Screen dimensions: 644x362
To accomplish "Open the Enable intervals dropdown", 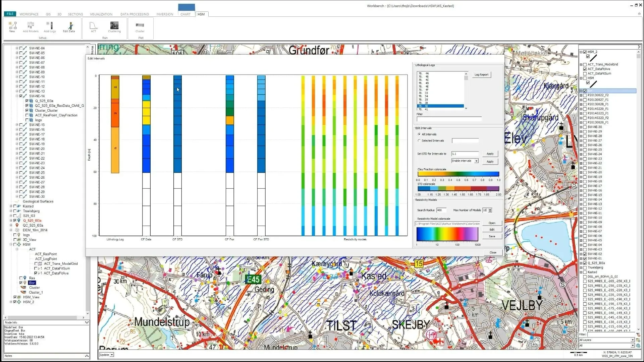I will tap(476, 161).
